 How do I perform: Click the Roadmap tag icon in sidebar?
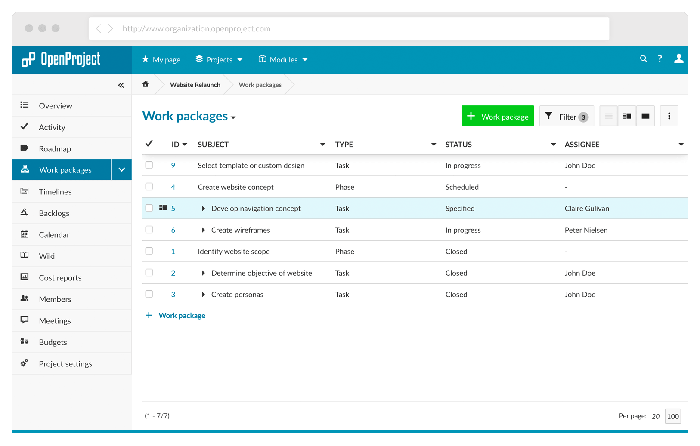[x=25, y=148]
